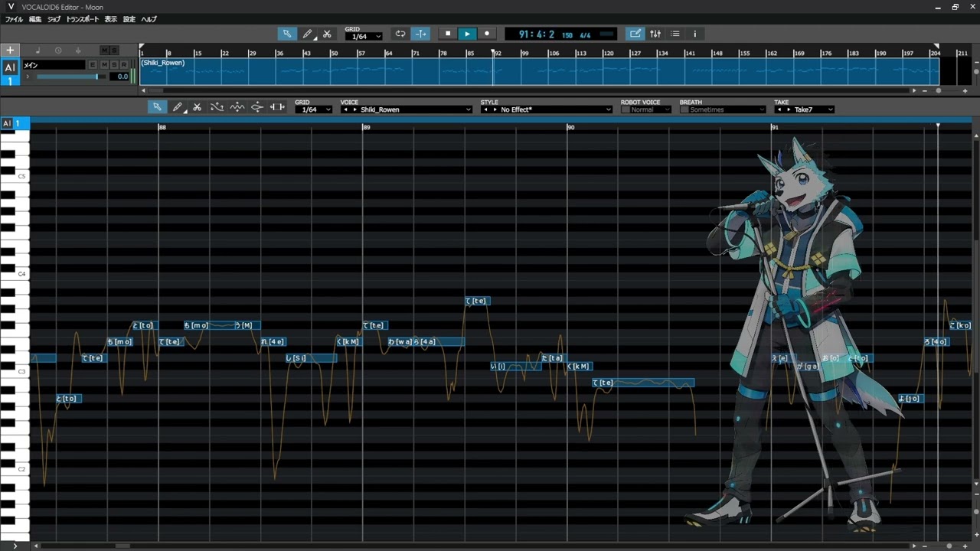
Task: Open ファイル menu
Action: click(15, 19)
